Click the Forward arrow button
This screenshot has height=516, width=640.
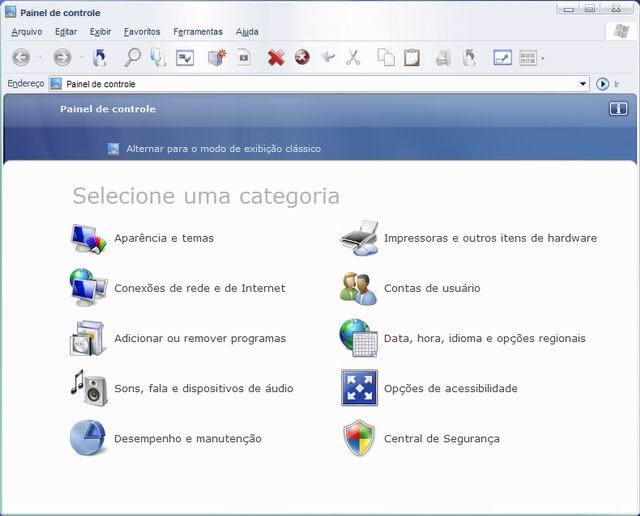(x=62, y=57)
